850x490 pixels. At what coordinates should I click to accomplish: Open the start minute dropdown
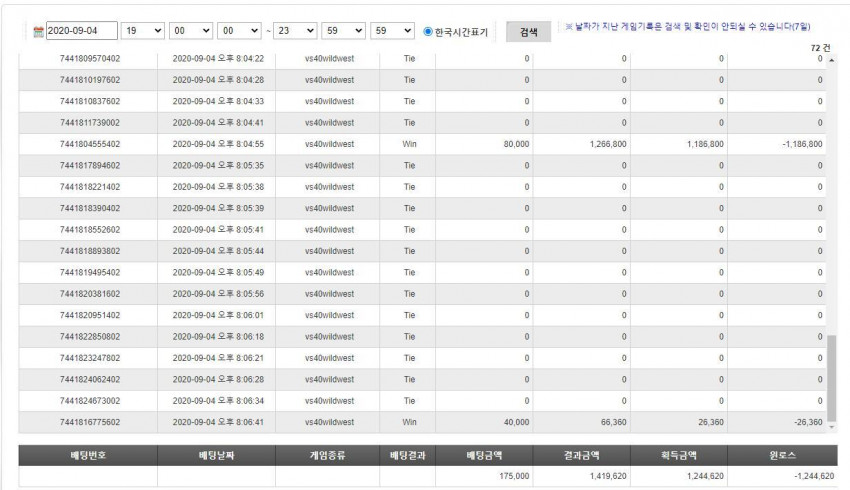[191, 31]
